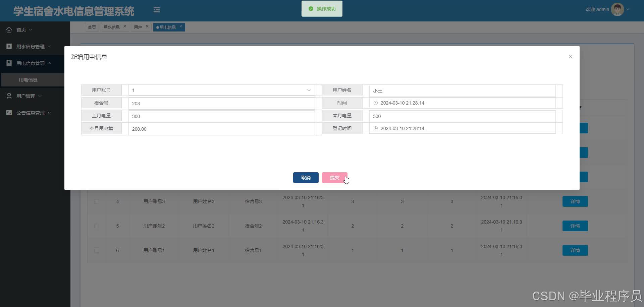This screenshot has height=307, width=644.
Task: Click the admin avatar picture
Action: [x=617, y=9]
